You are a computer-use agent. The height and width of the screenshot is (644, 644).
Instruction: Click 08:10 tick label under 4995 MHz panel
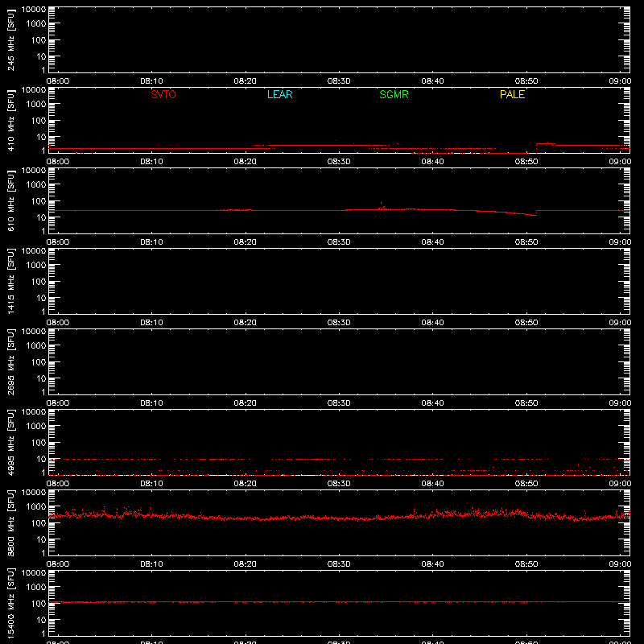pyautogui.click(x=151, y=484)
